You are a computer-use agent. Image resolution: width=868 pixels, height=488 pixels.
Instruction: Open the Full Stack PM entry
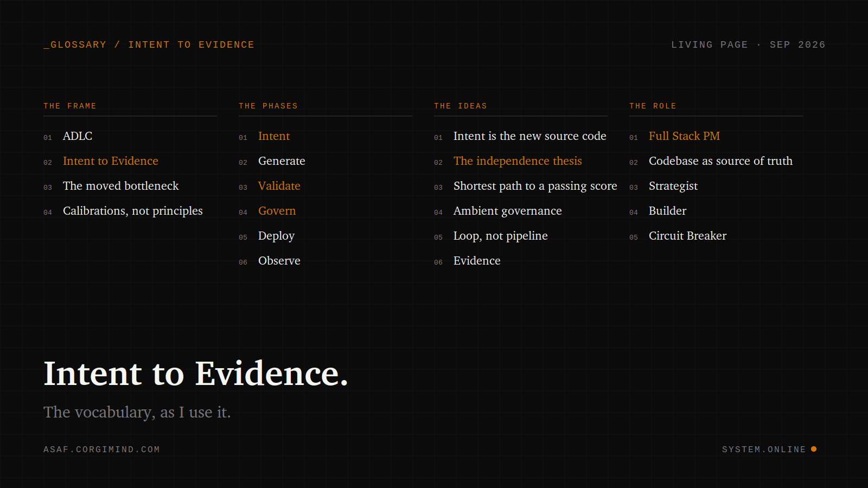click(x=685, y=136)
